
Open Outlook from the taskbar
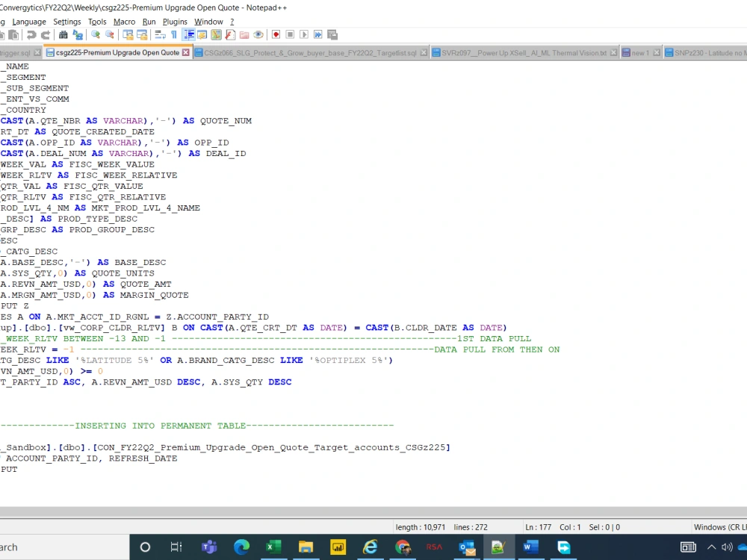click(467, 547)
